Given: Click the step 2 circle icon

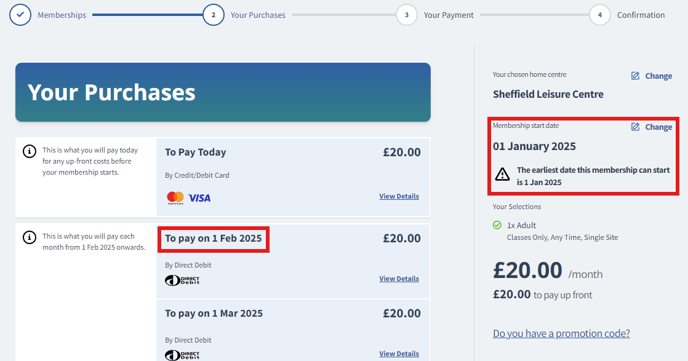Looking at the screenshot, I should 213,15.
